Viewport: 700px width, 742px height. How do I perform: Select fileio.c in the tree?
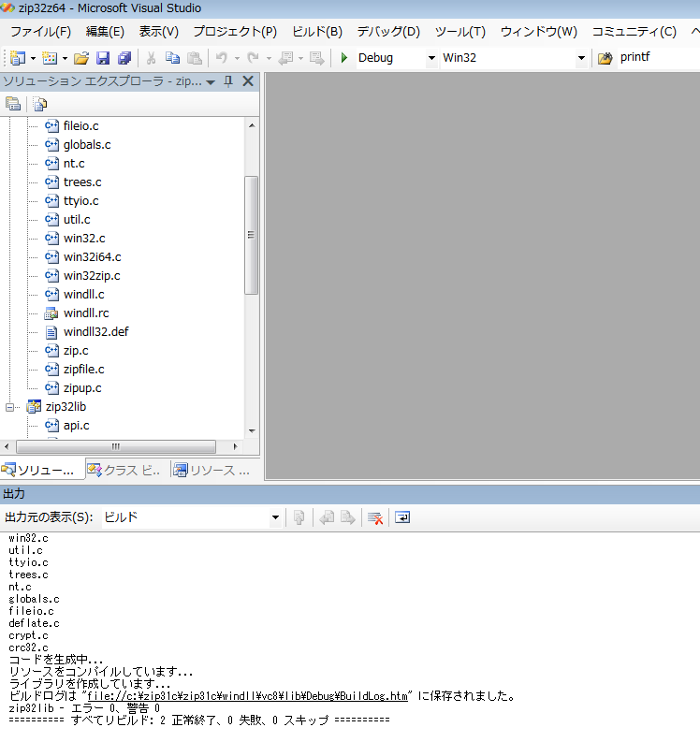80,126
